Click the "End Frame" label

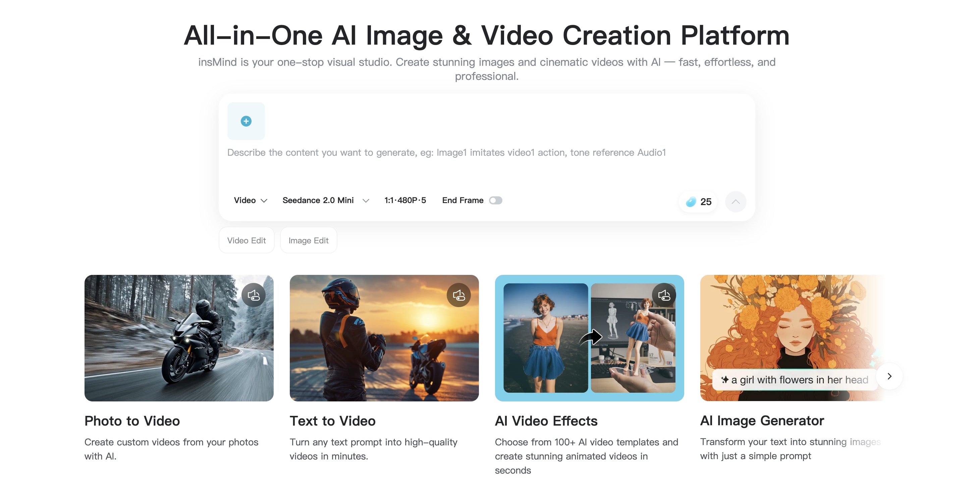coord(462,200)
